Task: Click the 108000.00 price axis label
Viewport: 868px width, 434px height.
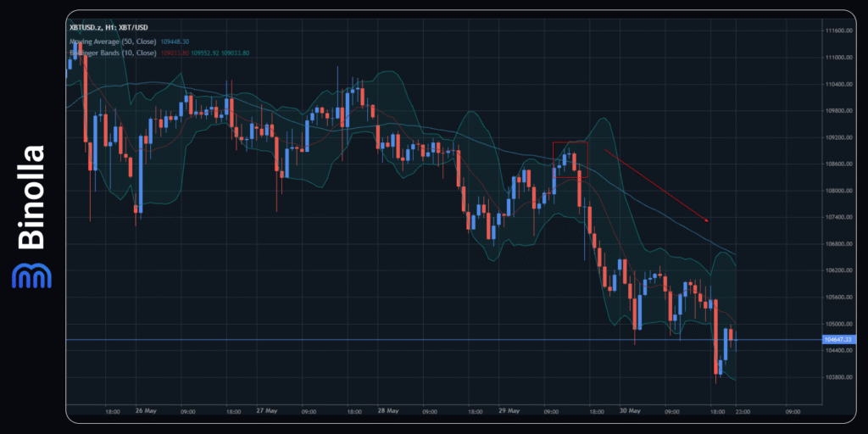Action: 837,191
